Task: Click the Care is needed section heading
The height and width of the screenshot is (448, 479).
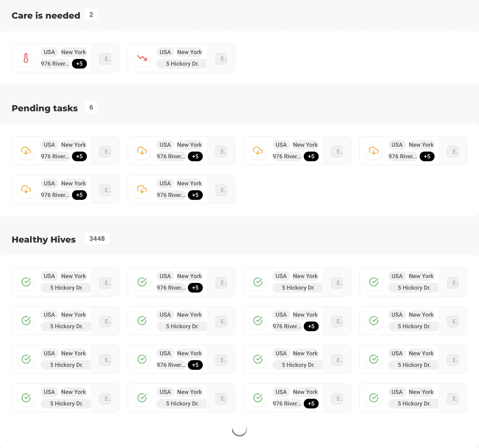Action: pyautogui.click(x=46, y=16)
